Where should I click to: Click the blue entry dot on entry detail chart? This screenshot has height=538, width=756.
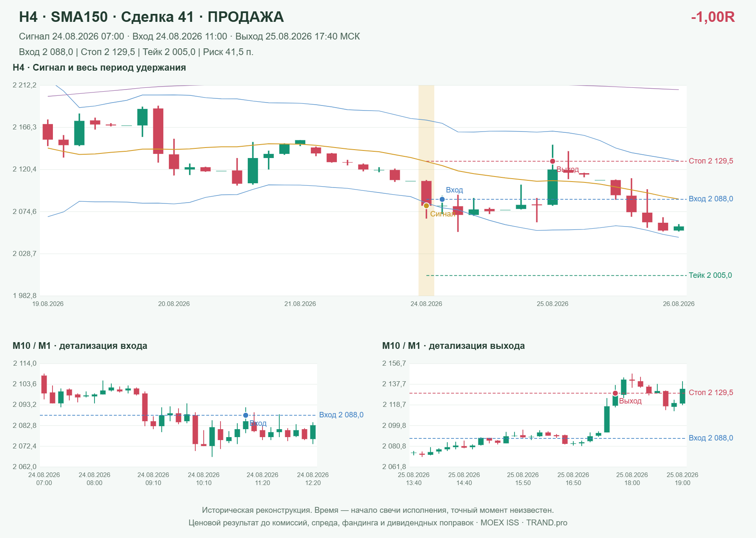coord(246,415)
